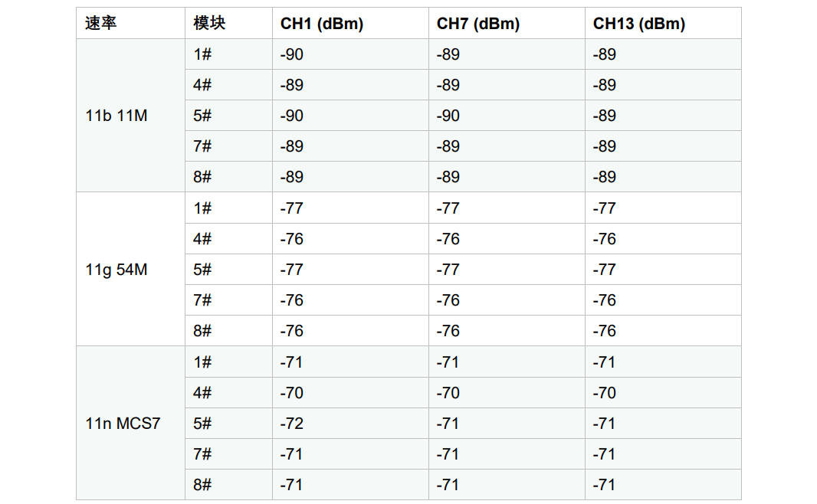The width and height of the screenshot is (817, 504).
Task: Click the CH1 (dBm) column header
Action: 351,24
